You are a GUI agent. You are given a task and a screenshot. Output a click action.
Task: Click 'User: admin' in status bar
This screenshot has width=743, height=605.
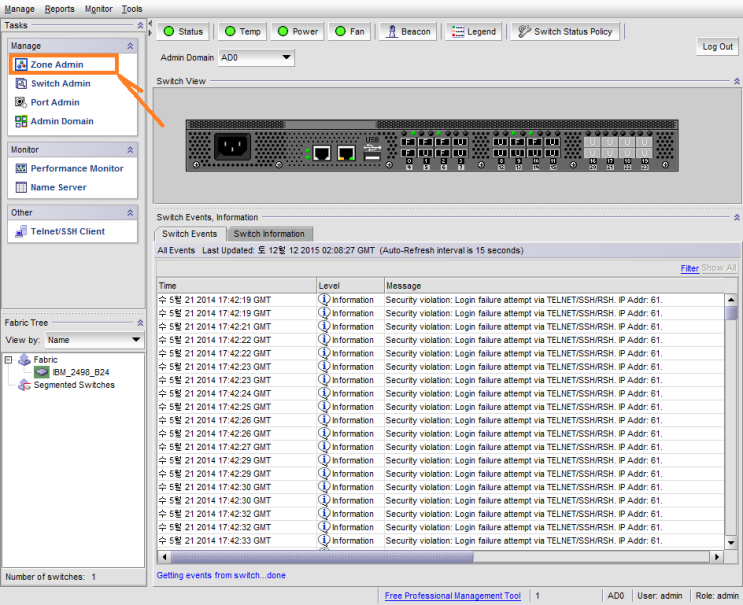click(660, 596)
